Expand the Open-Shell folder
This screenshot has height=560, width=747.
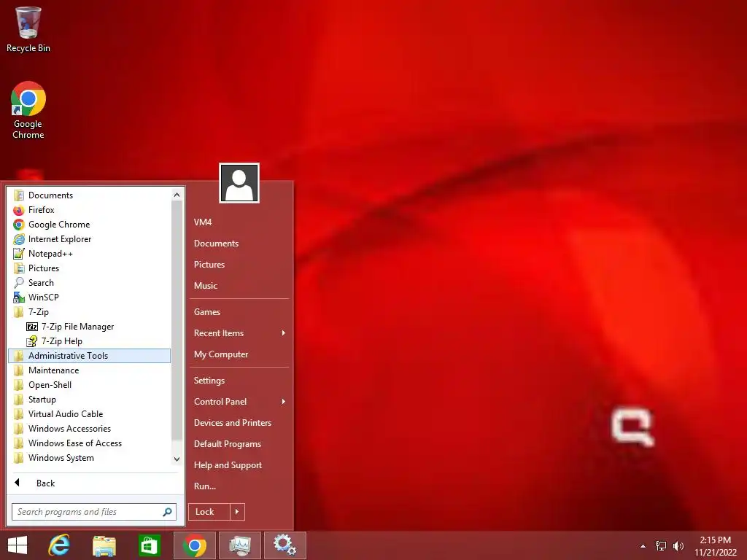coord(89,385)
